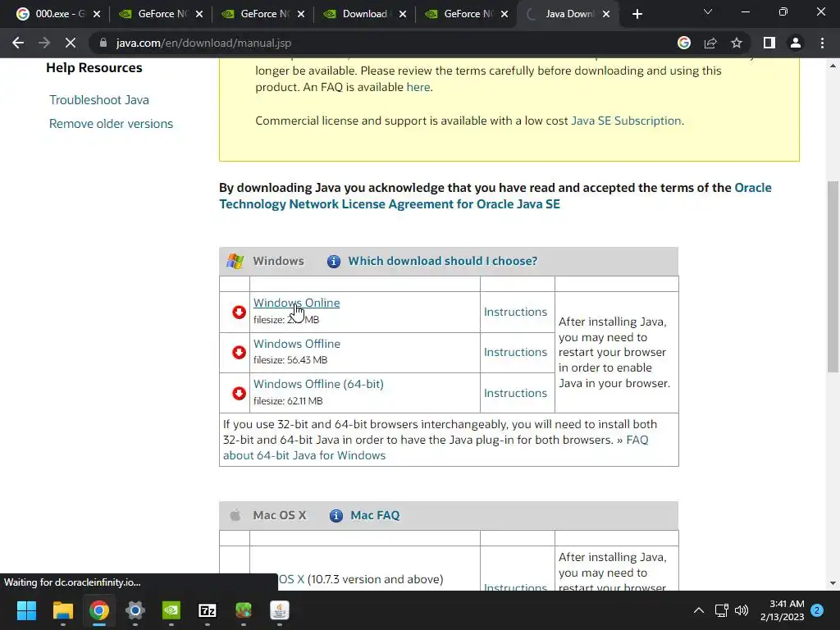Image resolution: width=840 pixels, height=630 pixels.
Task: Close the Java Download tab
Action: 606,14
